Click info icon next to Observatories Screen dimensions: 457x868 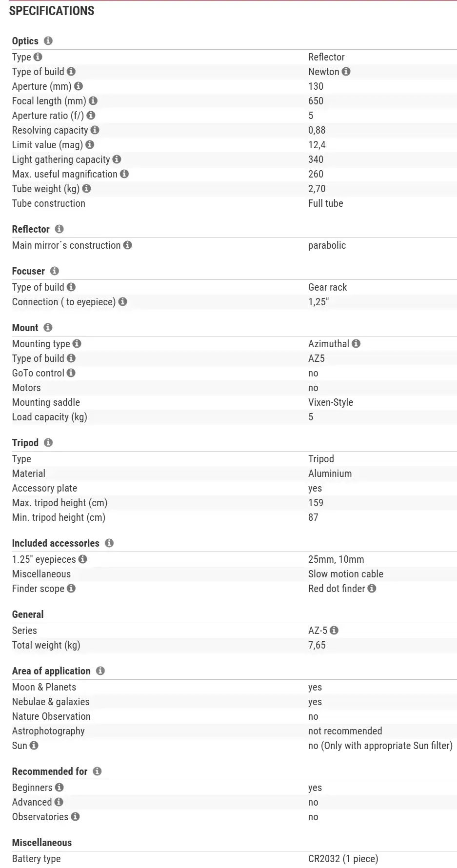(75, 817)
